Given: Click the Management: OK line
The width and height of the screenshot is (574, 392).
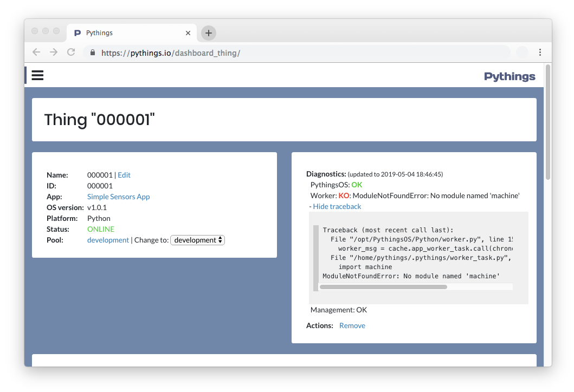Looking at the screenshot, I should click(339, 310).
